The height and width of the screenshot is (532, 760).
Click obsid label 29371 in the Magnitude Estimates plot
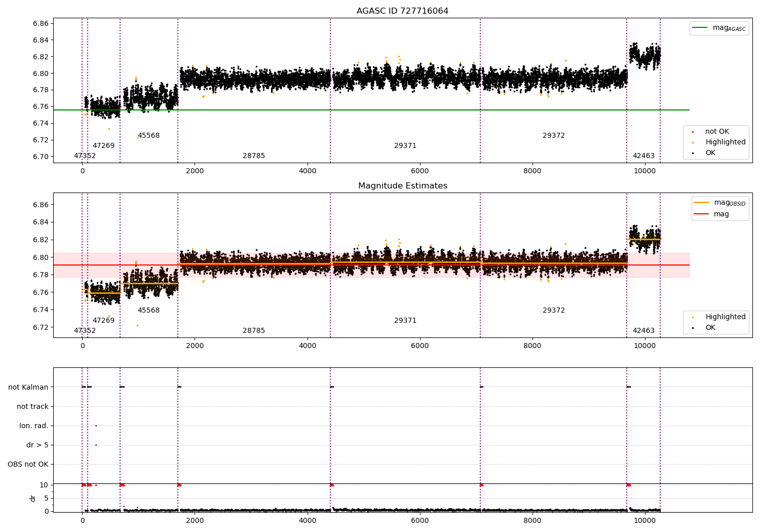[405, 321]
